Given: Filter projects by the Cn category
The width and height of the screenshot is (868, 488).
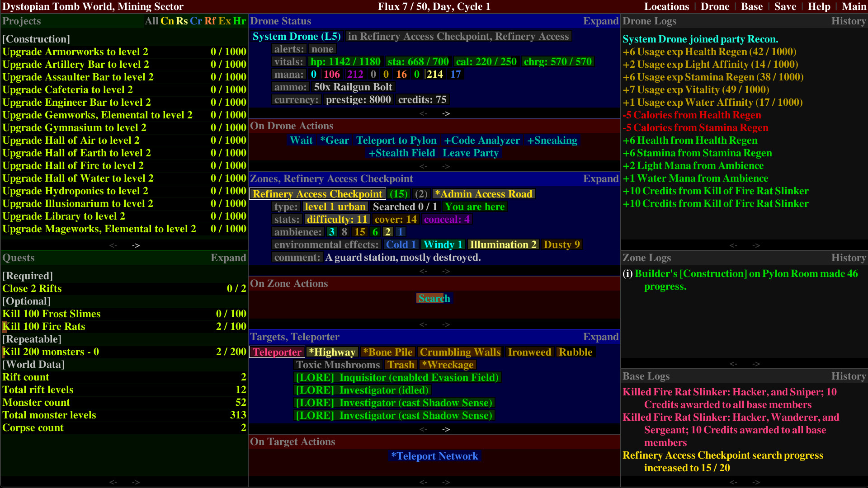Looking at the screenshot, I should [166, 21].
